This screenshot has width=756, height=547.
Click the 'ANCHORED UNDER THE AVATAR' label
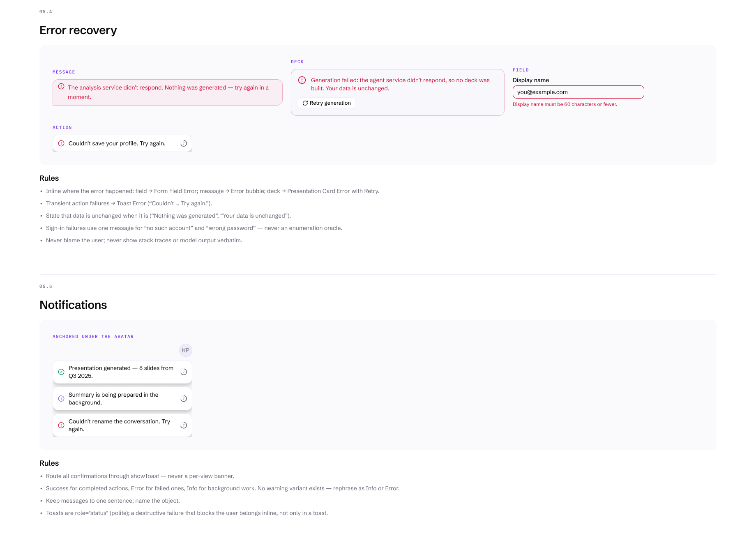tap(93, 337)
